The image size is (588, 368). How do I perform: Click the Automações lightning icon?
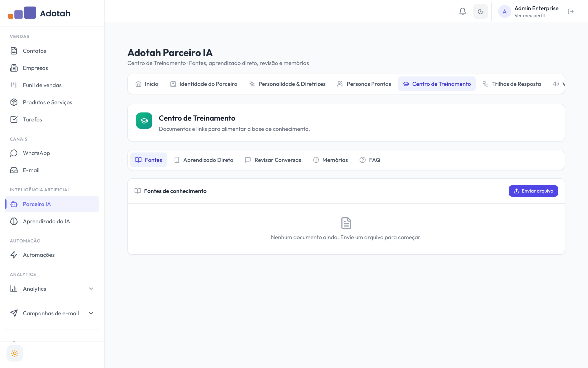[14, 255]
